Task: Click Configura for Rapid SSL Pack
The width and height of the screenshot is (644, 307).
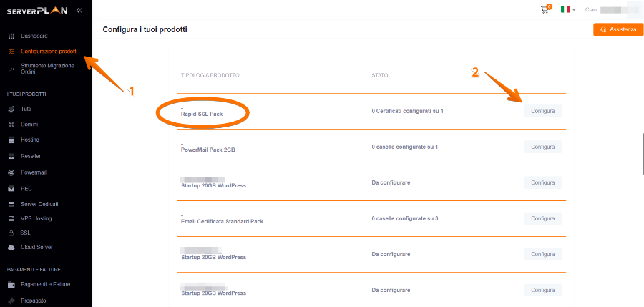Action: (542, 111)
